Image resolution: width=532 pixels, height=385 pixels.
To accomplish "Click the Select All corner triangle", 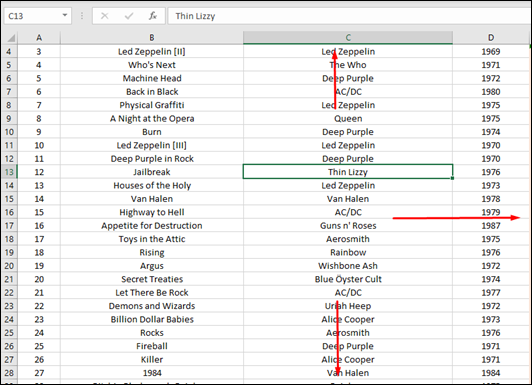I will pyautogui.click(x=11, y=38).
